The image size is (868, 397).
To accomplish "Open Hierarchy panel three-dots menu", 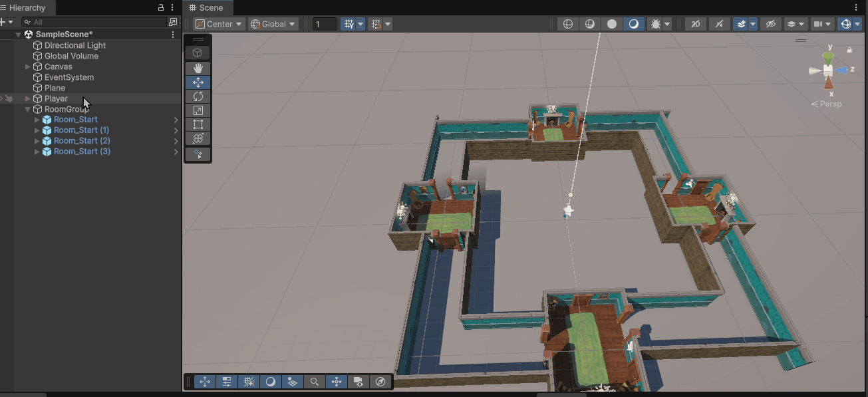I will 173,7.
